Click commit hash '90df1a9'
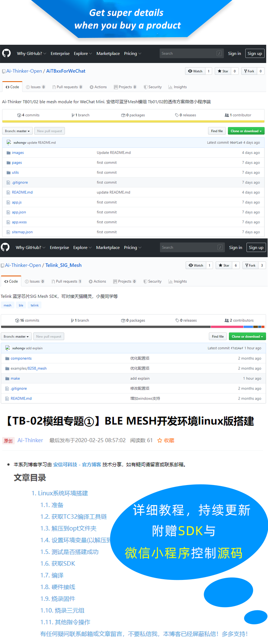The width and height of the screenshot is (268, 644). click(x=236, y=142)
